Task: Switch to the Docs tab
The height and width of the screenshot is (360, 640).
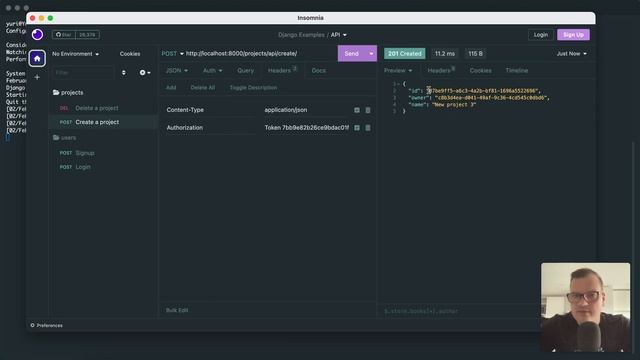Action: coord(318,71)
